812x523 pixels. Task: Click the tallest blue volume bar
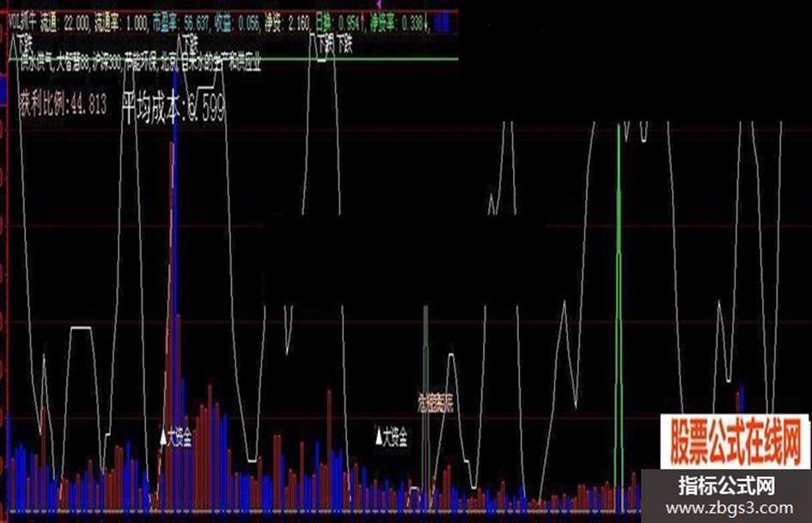click(x=176, y=290)
